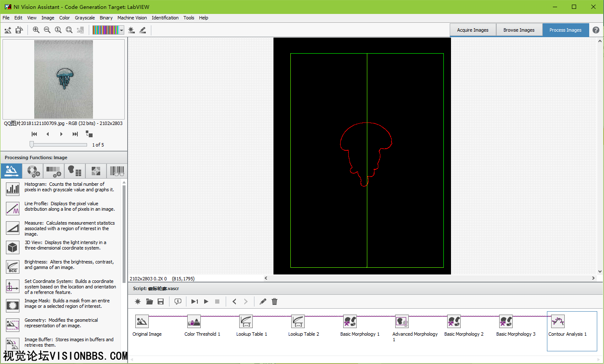Switch to Browse Images tab
Viewport: 604px width, 364px height.
pos(519,30)
